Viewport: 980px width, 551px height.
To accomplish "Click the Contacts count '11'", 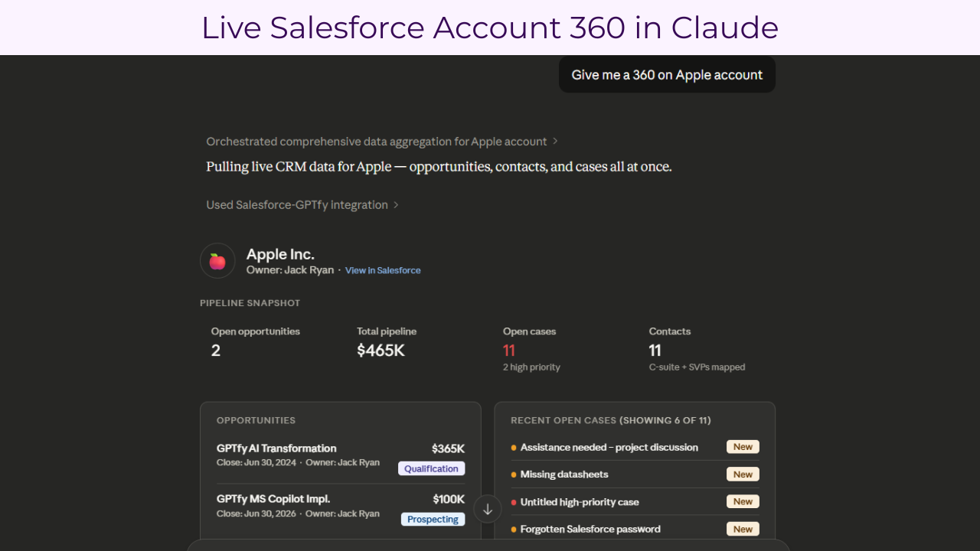I will 655,350.
